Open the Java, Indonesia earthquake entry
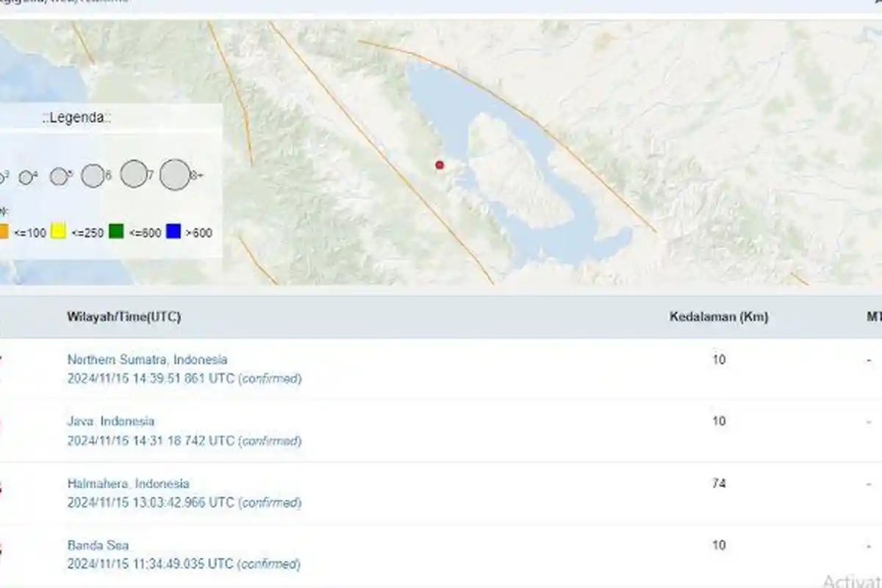The image size is (882, 588). (x=110, y=421)
